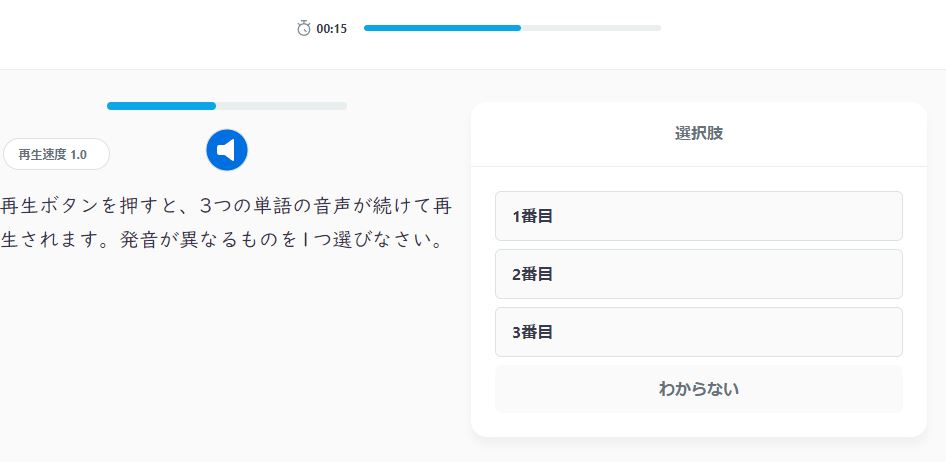The width and height of the screenshot is (946, 462).
Task: Select the 1番目 answer choice
Action: point(698,216)
